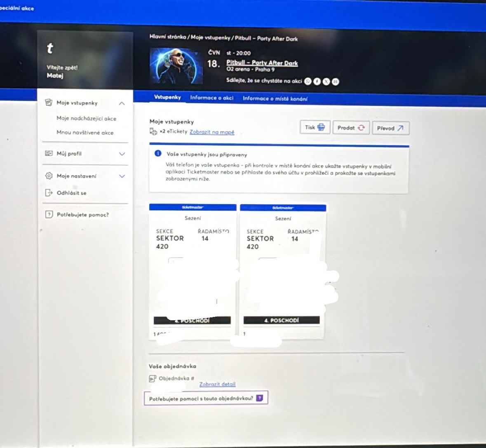The image size is (486, 448).
Task: Click the second Sektor 420 ticket card
Action: 283,272
